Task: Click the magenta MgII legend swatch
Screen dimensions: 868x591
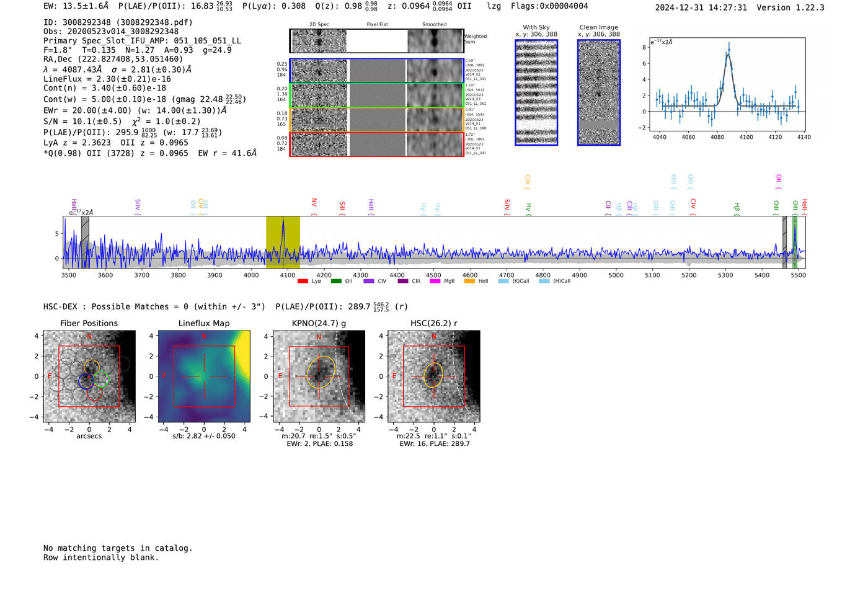Action: pyautogui.click(x=435, y=281)
